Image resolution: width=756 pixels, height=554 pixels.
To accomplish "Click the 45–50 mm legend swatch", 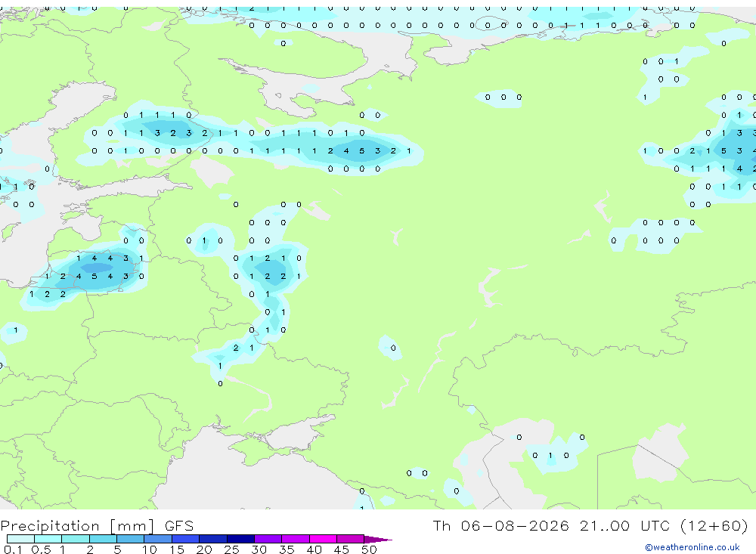I will pos(351,539).
